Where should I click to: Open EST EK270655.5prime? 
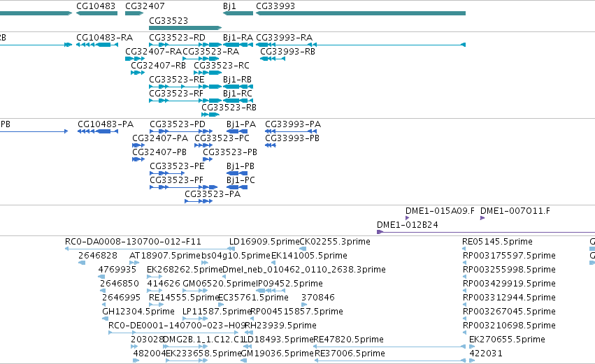(x=472, y=347)
